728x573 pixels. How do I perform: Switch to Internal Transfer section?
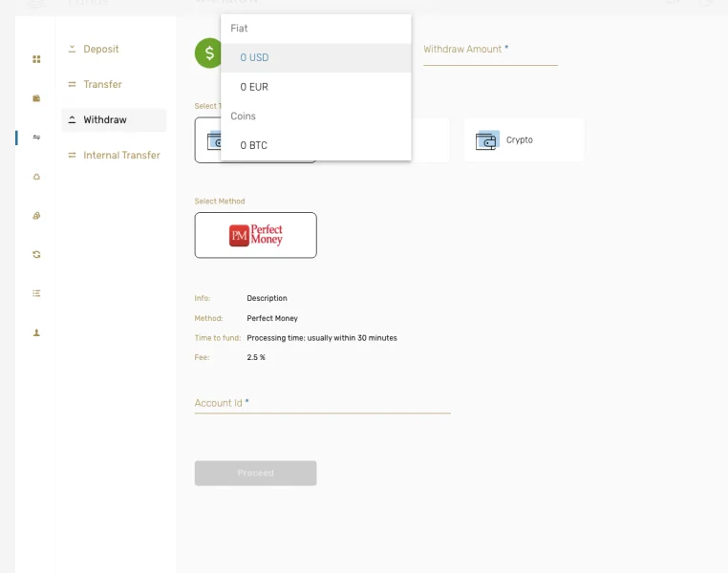click(121, 155)
